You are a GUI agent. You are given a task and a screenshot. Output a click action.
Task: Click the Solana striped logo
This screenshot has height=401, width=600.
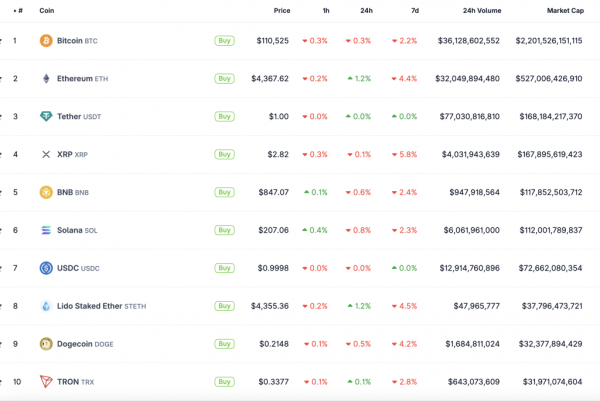pyautogui.click(x=46, y=230)
